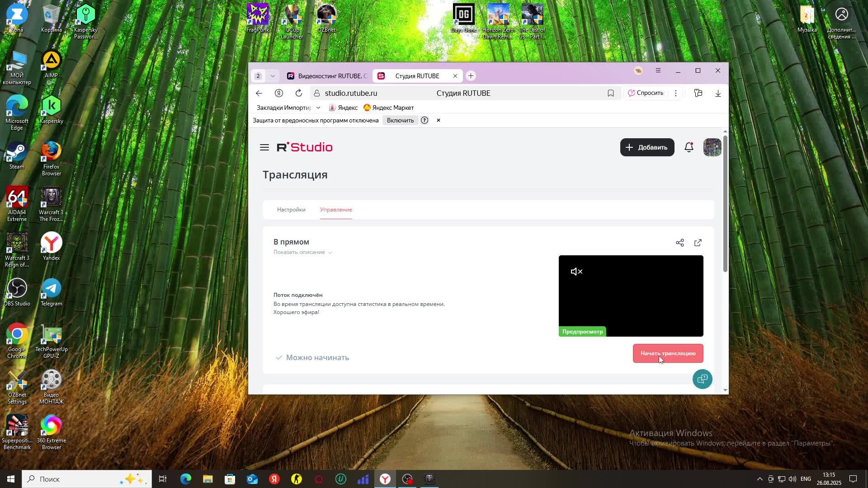Open broadcast in new window icon

point(698,243)
